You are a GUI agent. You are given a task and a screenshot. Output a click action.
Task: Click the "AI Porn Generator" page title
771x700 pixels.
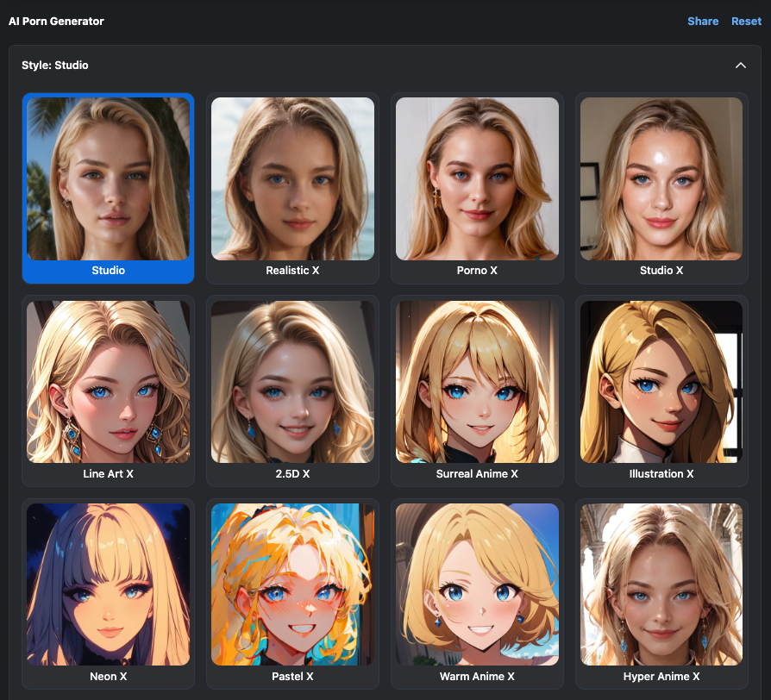point(56,22)
